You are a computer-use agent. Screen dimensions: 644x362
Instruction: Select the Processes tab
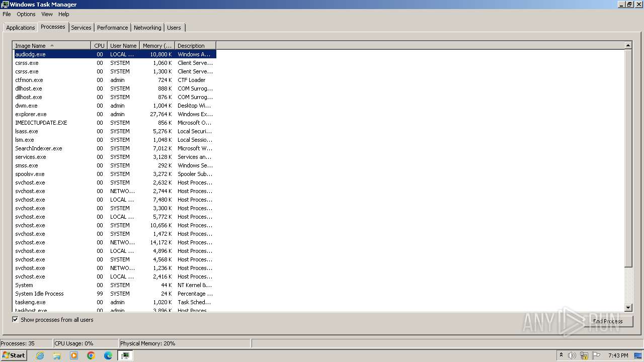pyautogui.click(x=53, y=27)
